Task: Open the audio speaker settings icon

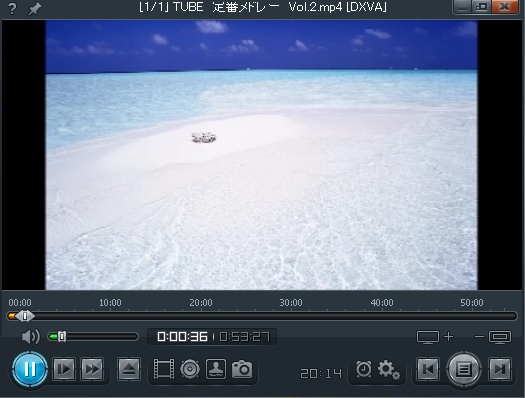Action: coord(190,369)
